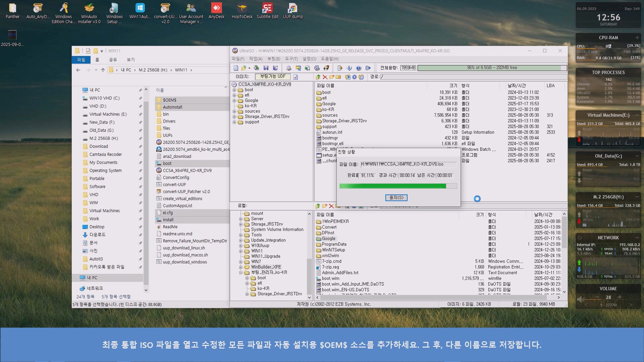The height and width of the screenshot is (362, 644).
Task: Click the red Delete X in image pane toolbar
Action: tap(325, 77)
